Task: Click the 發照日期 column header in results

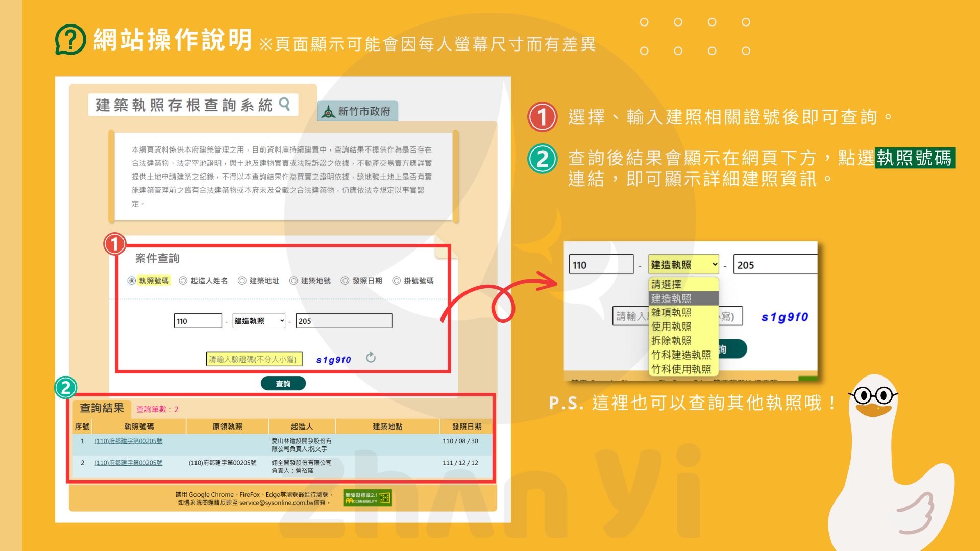Action: click(x=467, y=427)
